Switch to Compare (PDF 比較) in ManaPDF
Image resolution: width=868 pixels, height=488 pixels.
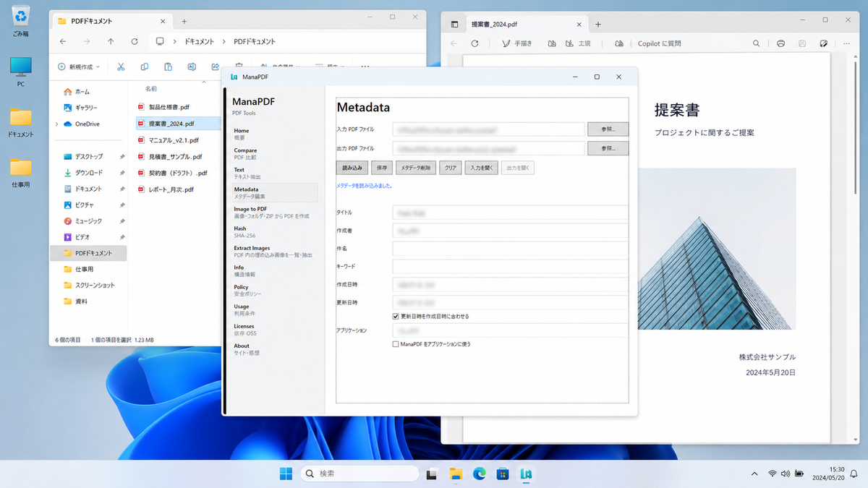click(x=275, y=153)
